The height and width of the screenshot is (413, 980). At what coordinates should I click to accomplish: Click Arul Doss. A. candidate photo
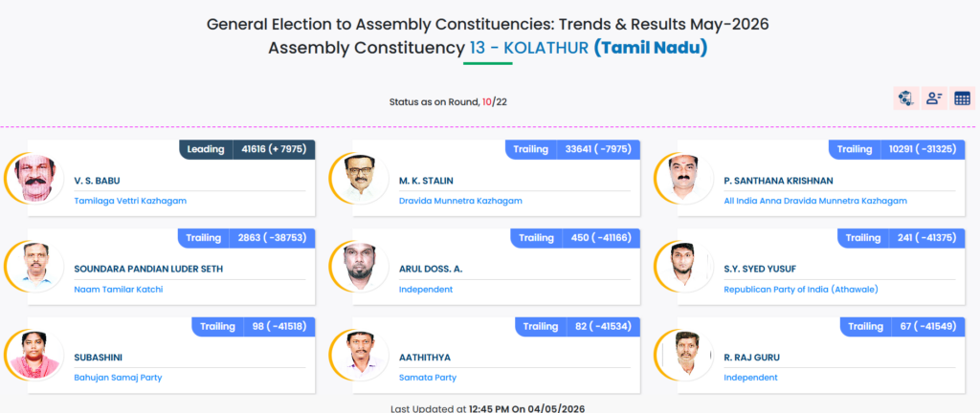pos(360,267)
